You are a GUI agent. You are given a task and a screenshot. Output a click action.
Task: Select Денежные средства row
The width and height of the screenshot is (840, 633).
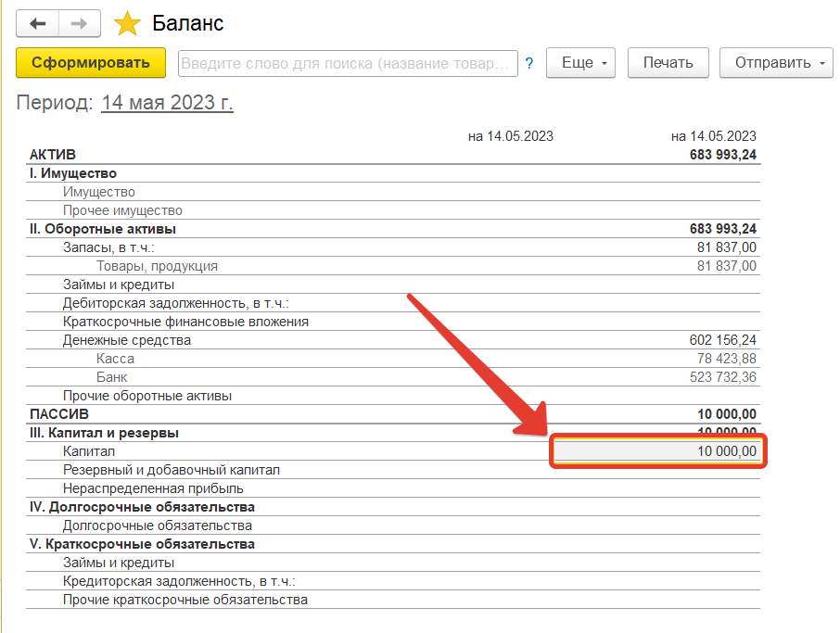127,340
